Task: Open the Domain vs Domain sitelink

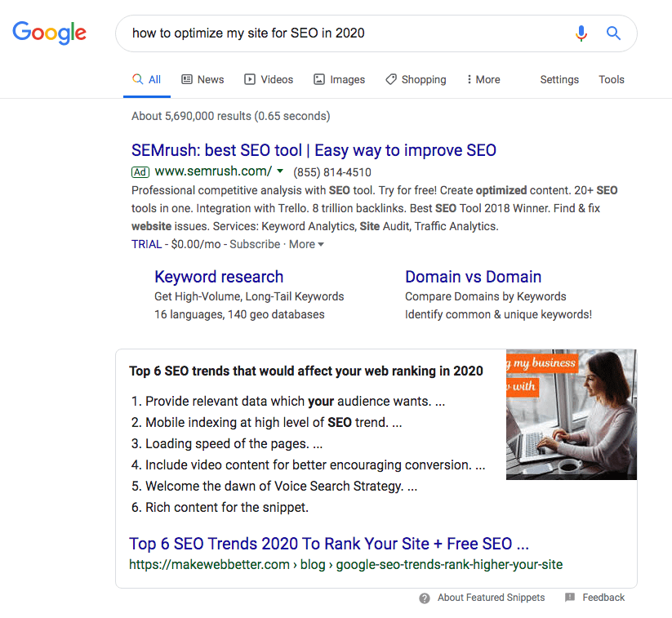Action: coord(473,277)
